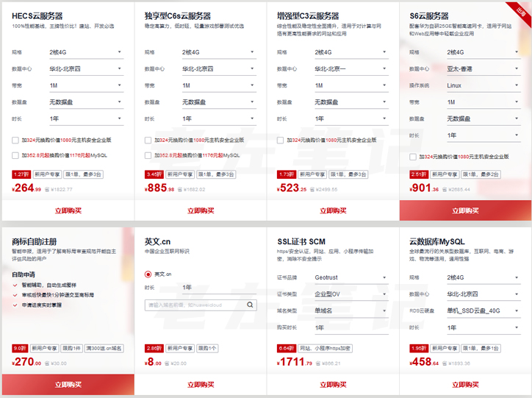Click the domain name search input field

click(x=194, y=304)
